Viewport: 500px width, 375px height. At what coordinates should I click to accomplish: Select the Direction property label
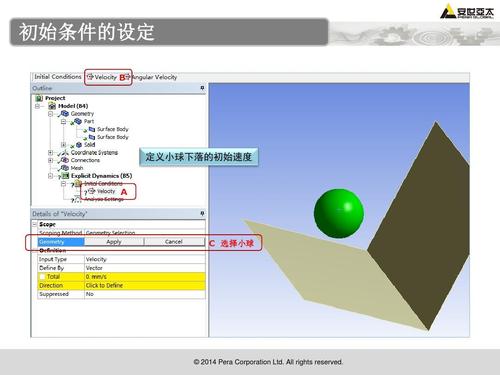51,285
